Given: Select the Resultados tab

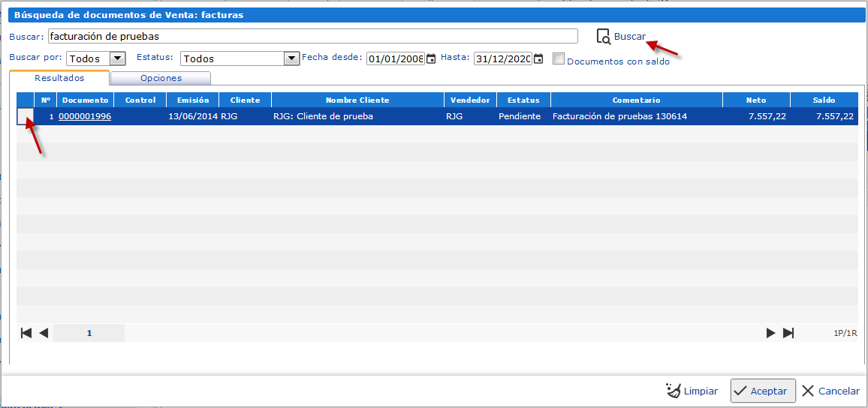Looking at the screenshot, I should click(x=59, y=78).
